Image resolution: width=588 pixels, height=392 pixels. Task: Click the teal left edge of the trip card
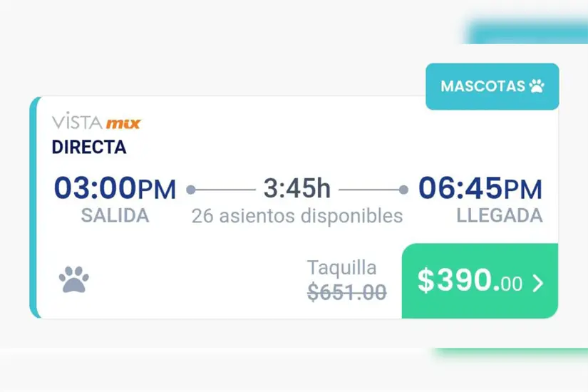33,207
